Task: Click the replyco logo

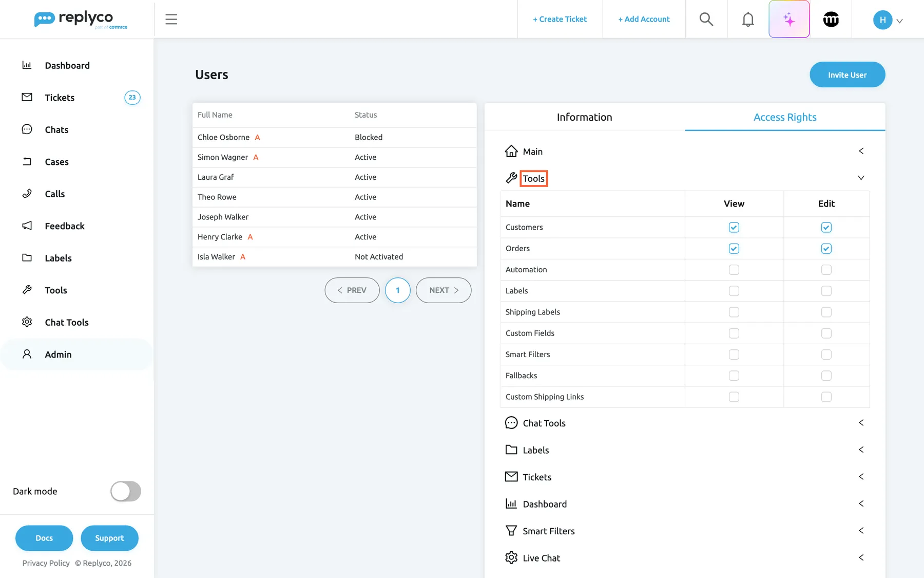Action: click(x=81, y=19)
